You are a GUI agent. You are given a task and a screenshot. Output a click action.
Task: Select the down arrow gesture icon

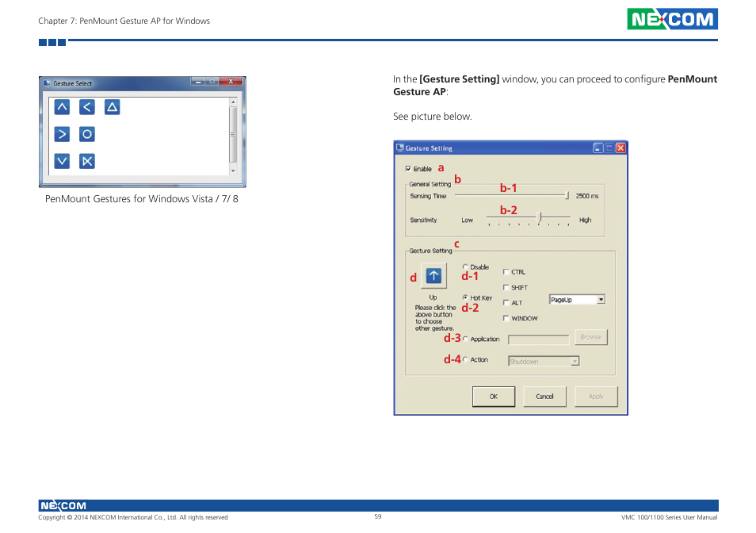pos(62,161)
